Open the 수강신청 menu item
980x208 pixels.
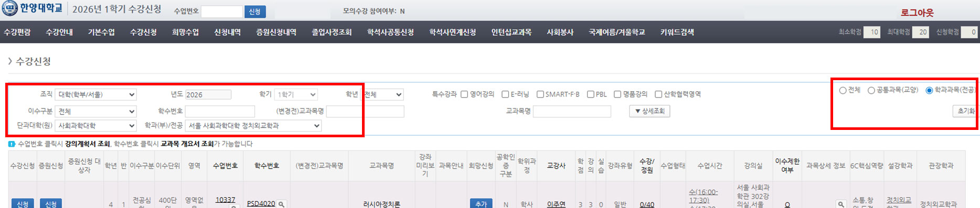pos(143,32)
